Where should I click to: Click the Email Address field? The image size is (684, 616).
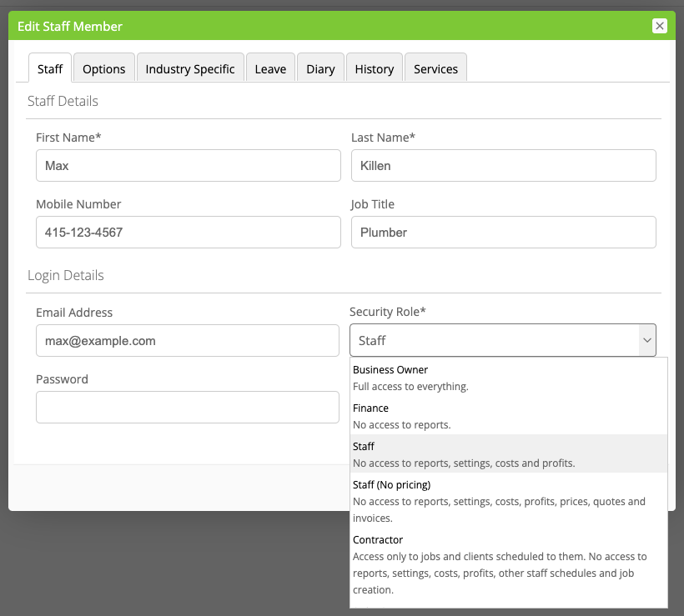(188, 341)
